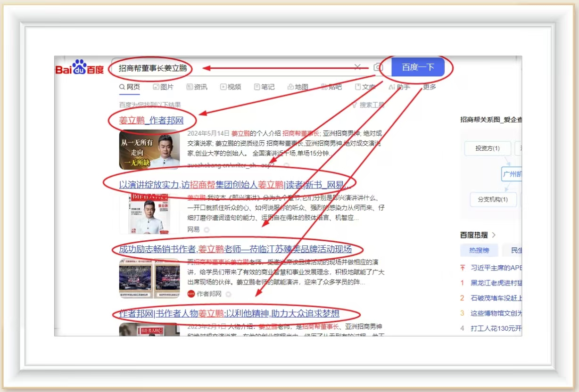This screenshot has height=392, width=579.
Task: Click the 投资方(1) node in relationship chart
Action: click(x=487, y=148)
